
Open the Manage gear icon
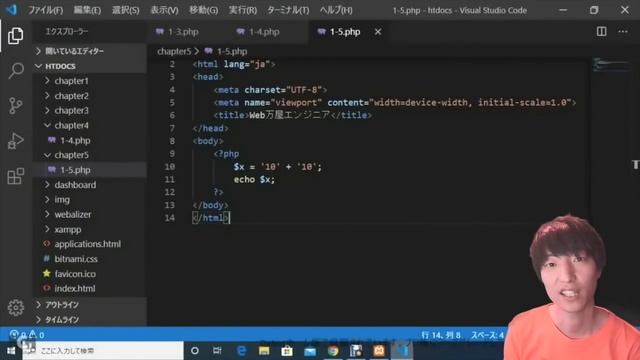point(16,308)
